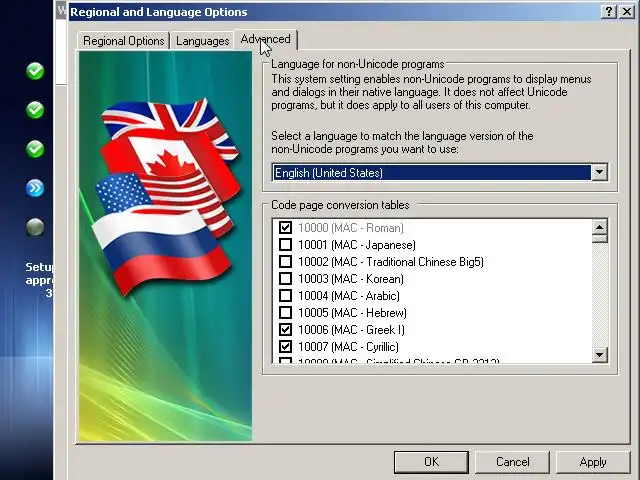Screen dimensions: 640x480
Task: Open the Regional Options tab
Action: (x=123, y=41)
